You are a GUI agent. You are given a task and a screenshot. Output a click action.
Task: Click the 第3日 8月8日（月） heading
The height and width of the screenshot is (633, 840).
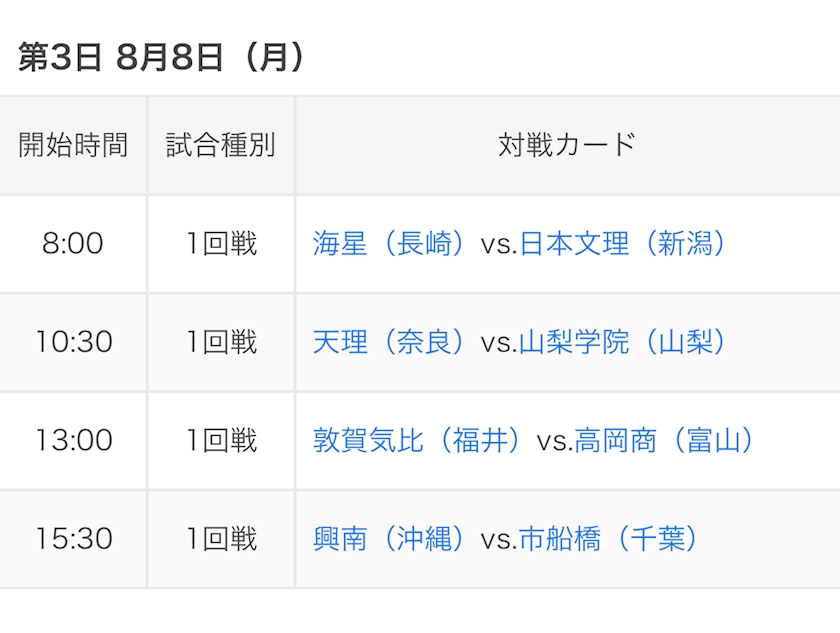(163, 57)
